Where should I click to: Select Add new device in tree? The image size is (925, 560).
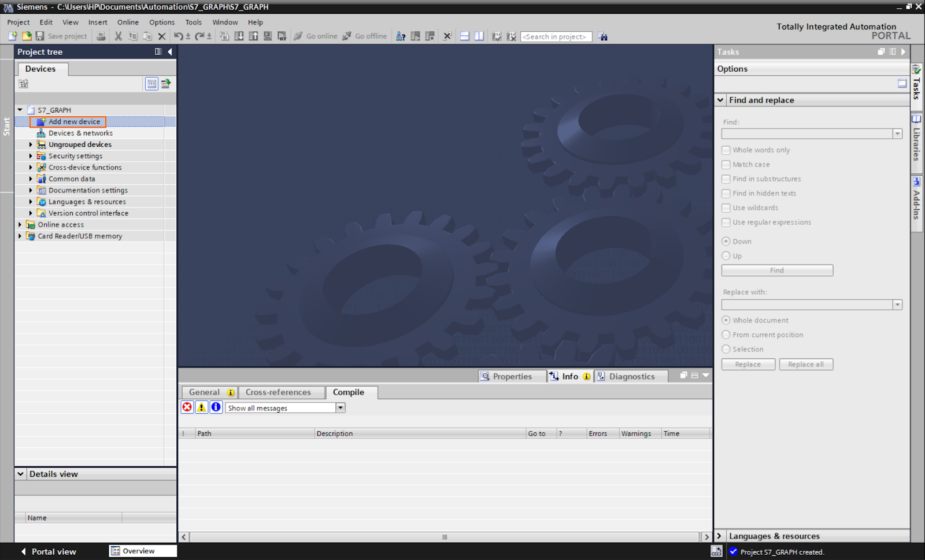(x=74, y=121)
